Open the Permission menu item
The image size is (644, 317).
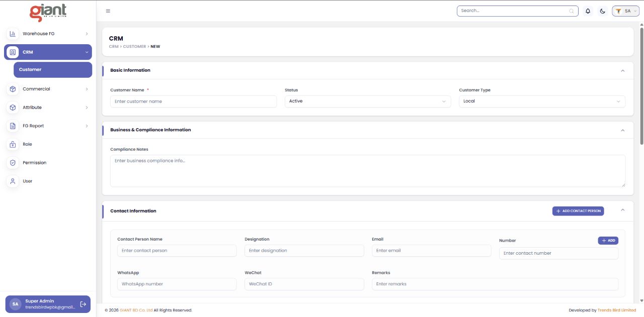coord(48,163)
